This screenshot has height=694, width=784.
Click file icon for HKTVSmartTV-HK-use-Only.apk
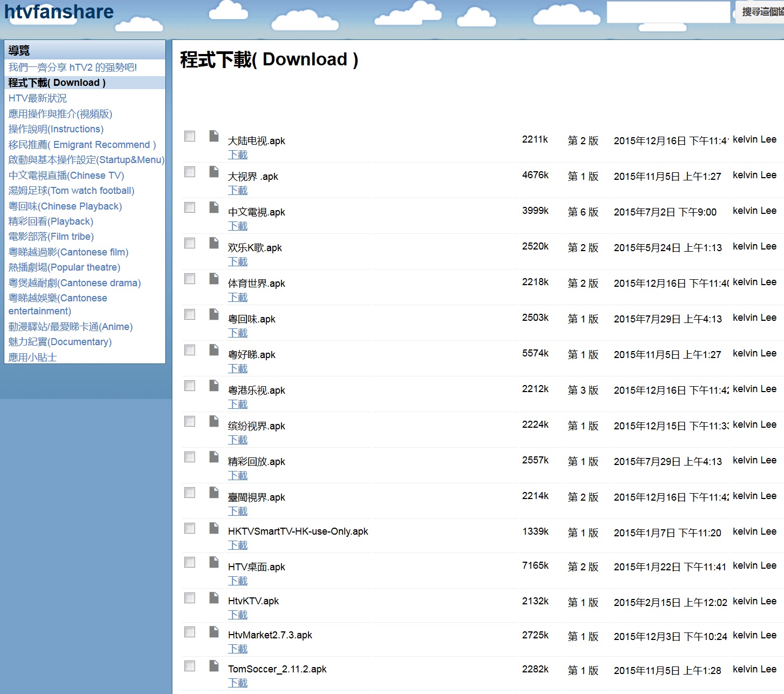tap(214, 528)
